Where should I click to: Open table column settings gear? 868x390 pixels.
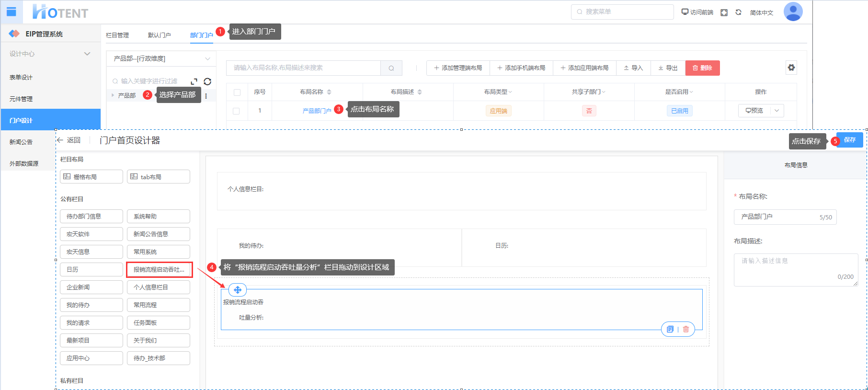click(x=791, y=68)
